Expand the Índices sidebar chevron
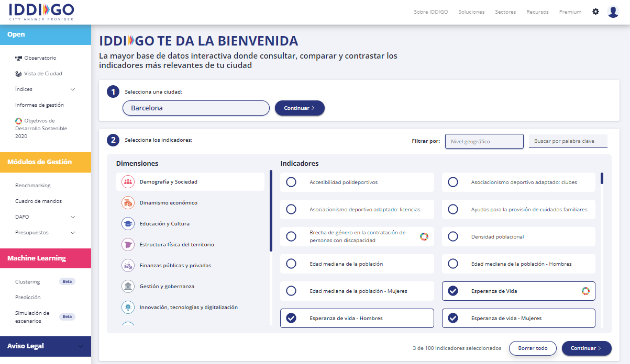This screenshot has height=364, width=630. click(73, 89)
